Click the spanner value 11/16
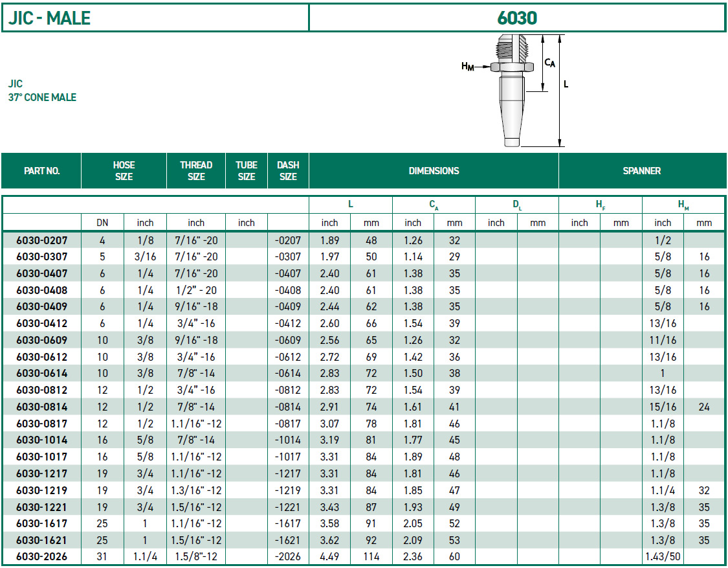The width and height of the screenshot is (728, 568). click(x=663, y=340)
